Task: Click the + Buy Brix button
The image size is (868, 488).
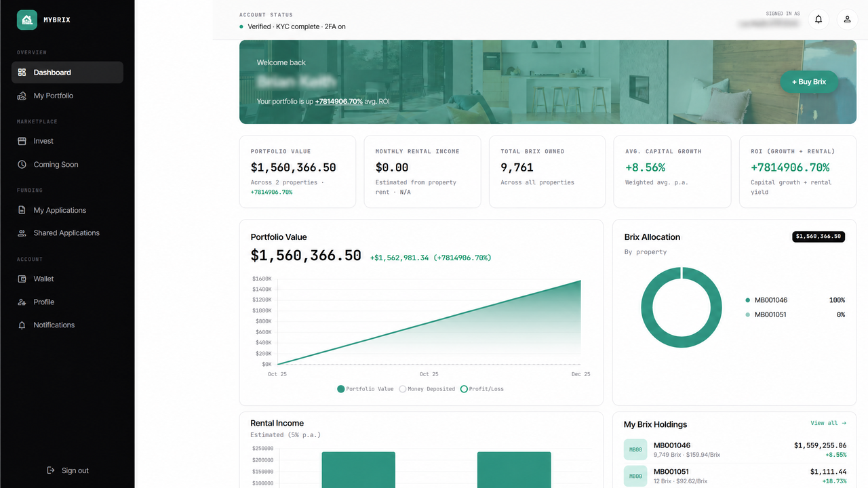Action: pos(809,82)
